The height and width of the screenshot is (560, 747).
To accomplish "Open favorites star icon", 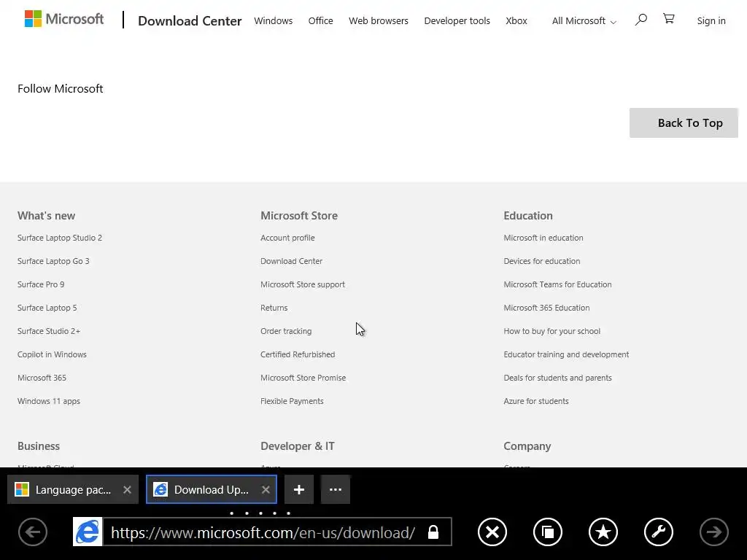I will point(603,532).
